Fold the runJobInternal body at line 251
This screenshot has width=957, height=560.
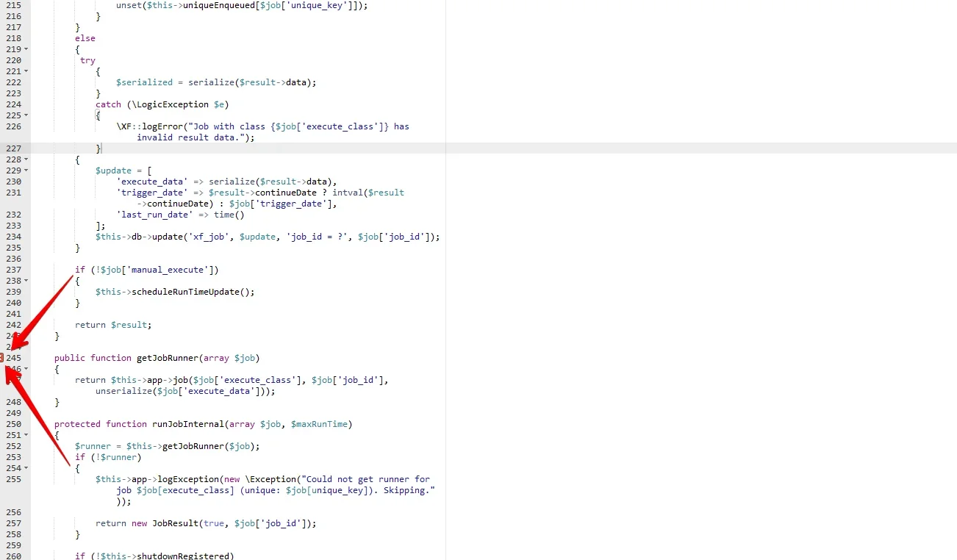[26, 435]
